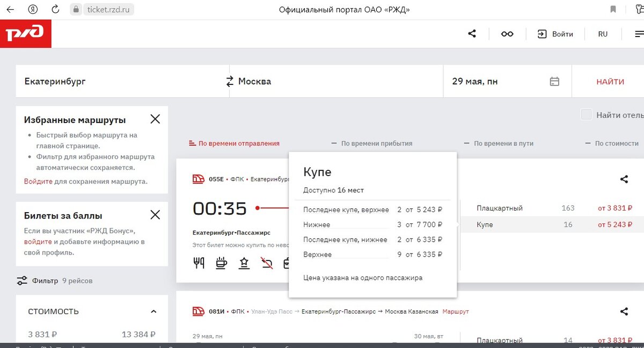Viewport: 644px width, 348px height.
Task: Open Маршрут link of train 081И
Action: 456,311
